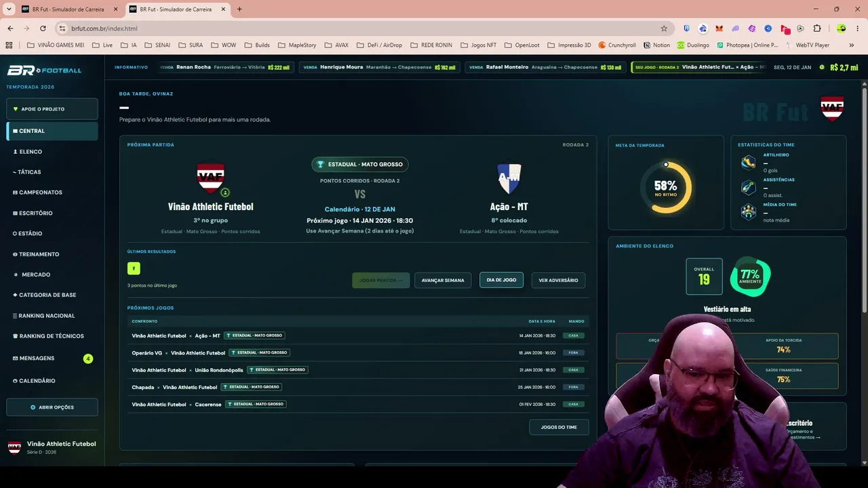This screenshot has width=868, height=488.
Task: Open Jogos do Time list
Action: coord(559,427)
